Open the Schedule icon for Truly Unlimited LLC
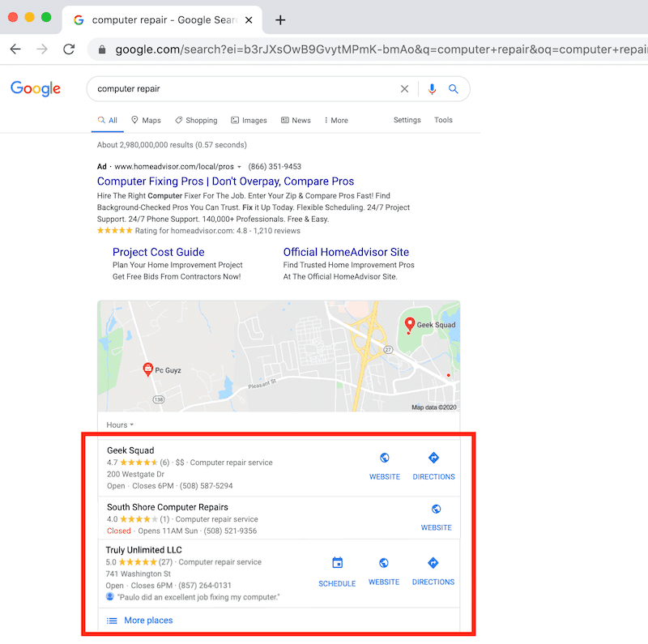 click(x=337, y=562)
